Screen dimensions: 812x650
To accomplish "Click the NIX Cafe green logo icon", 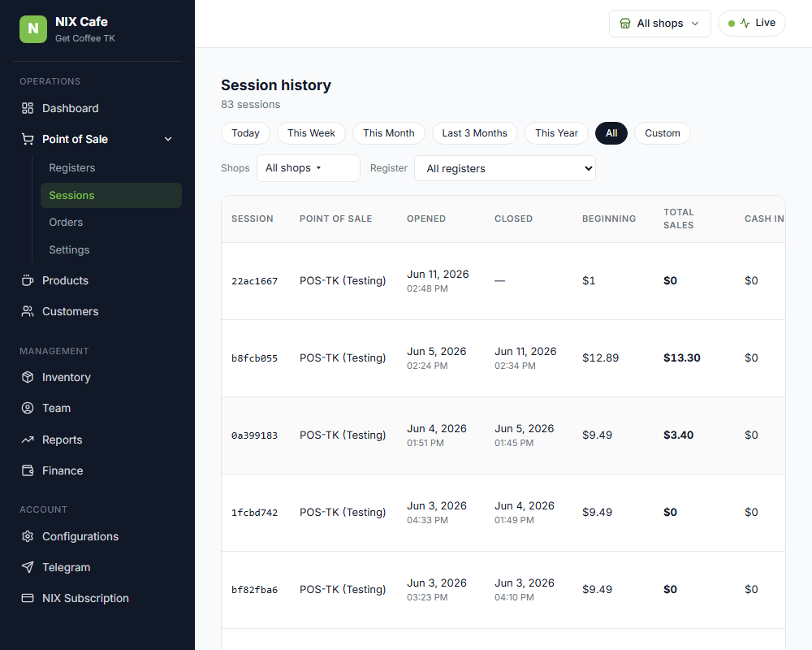I will [x=33, y=29].
